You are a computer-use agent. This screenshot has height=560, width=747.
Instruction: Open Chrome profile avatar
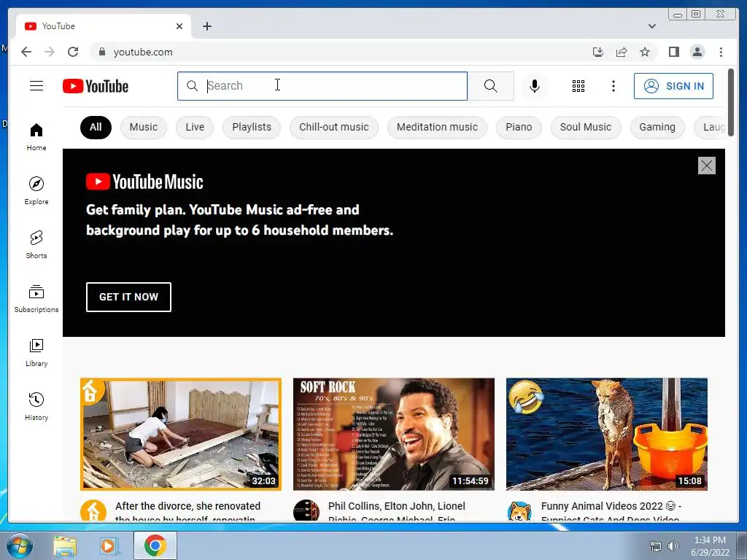click(697, 52)
